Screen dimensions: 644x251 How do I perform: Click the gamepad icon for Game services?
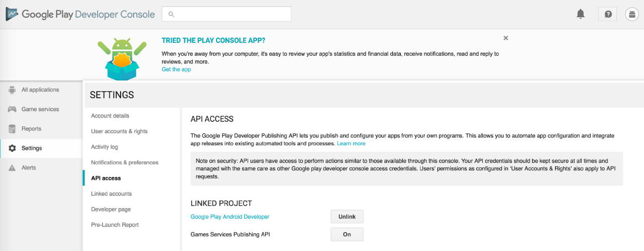pos(12,109)
